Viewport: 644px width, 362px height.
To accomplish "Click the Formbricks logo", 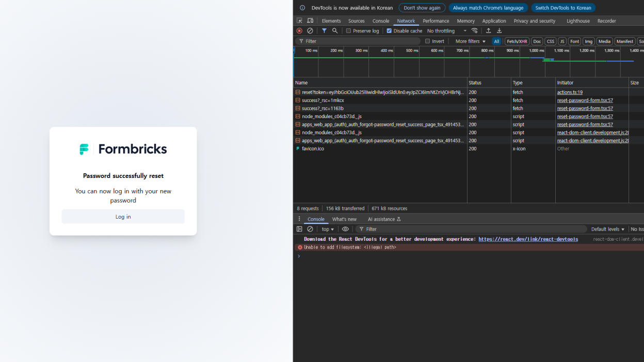I will 123,149.
